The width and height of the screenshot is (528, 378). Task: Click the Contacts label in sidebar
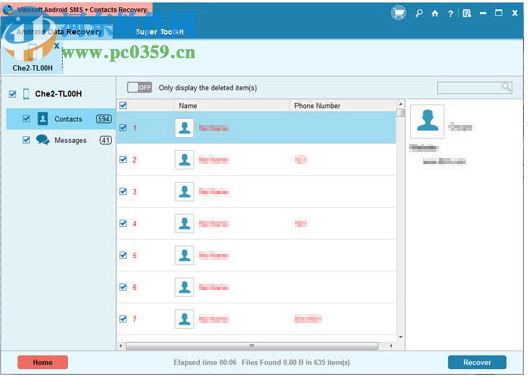click(x=68, y=119)
